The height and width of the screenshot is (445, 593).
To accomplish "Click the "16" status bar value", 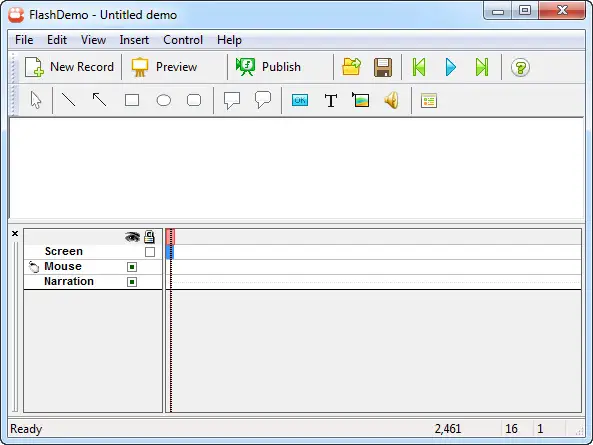I will click(x=511, y=429).
